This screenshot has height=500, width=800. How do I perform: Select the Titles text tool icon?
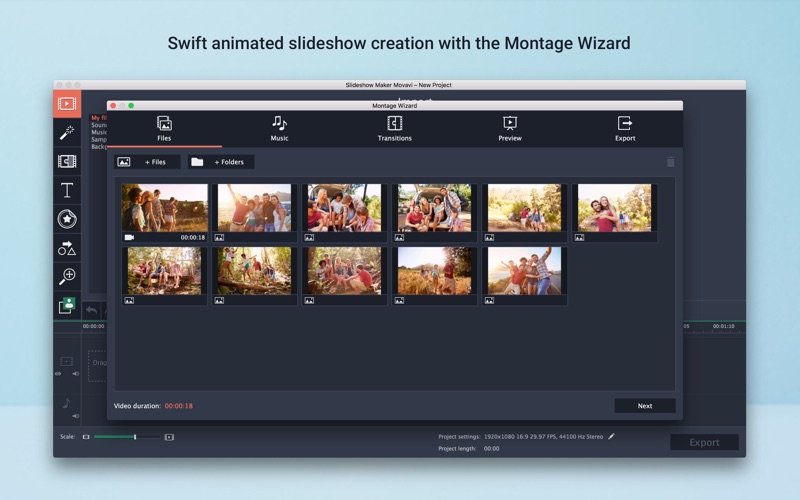click(x=67, y=190)
